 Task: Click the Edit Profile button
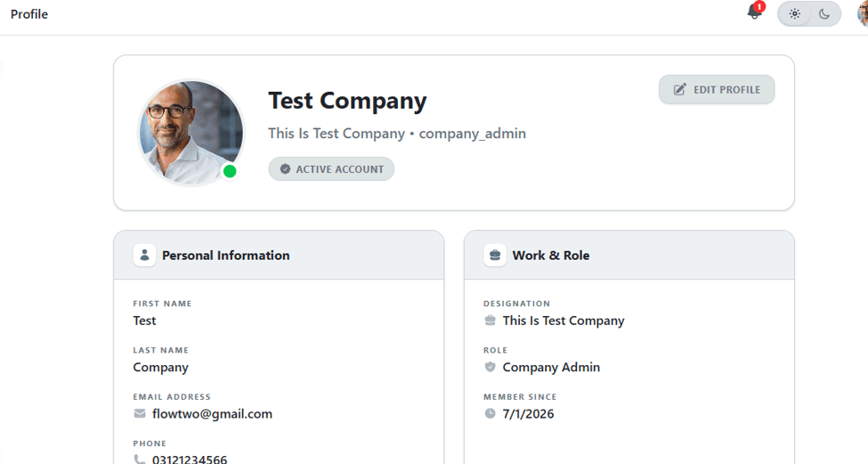click(717, 90)
